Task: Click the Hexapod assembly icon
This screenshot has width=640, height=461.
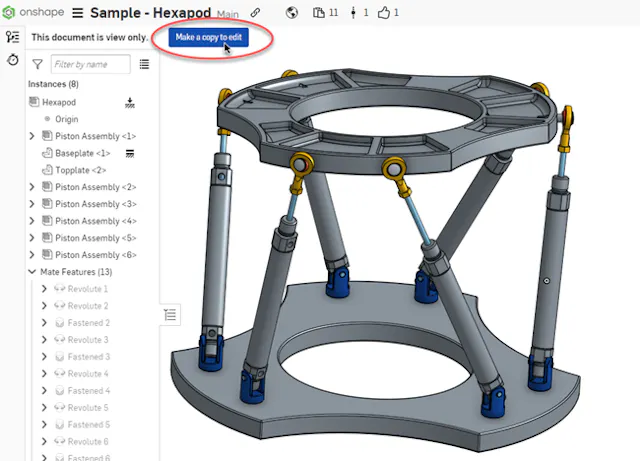Action: click(x=34, y=102)
